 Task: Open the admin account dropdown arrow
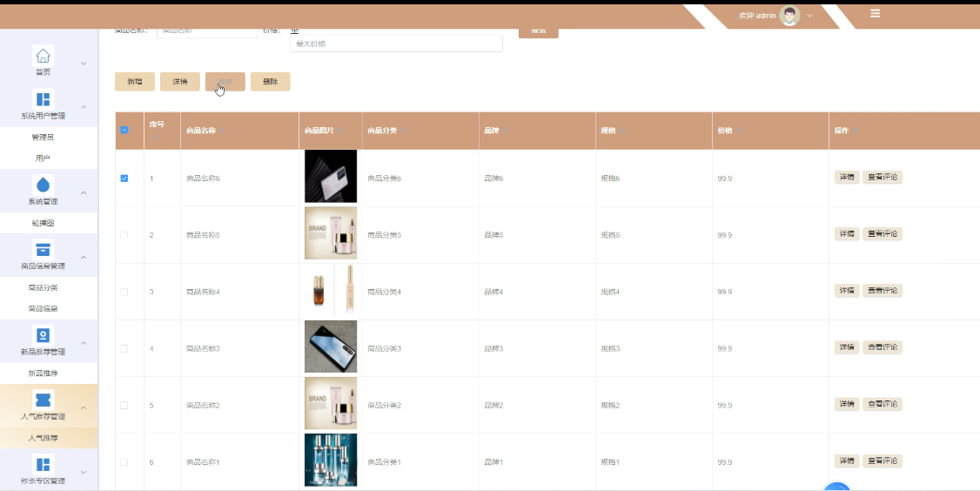coord(809,16)
